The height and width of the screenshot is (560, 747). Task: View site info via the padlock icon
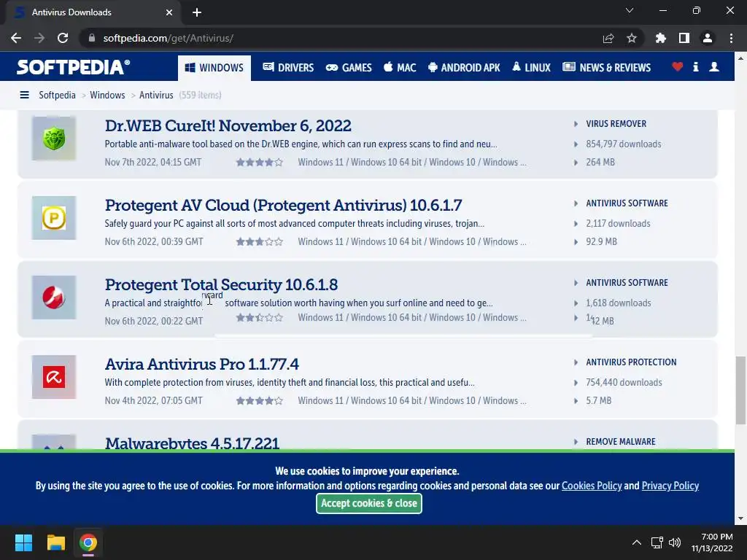[x=92, y=38]
